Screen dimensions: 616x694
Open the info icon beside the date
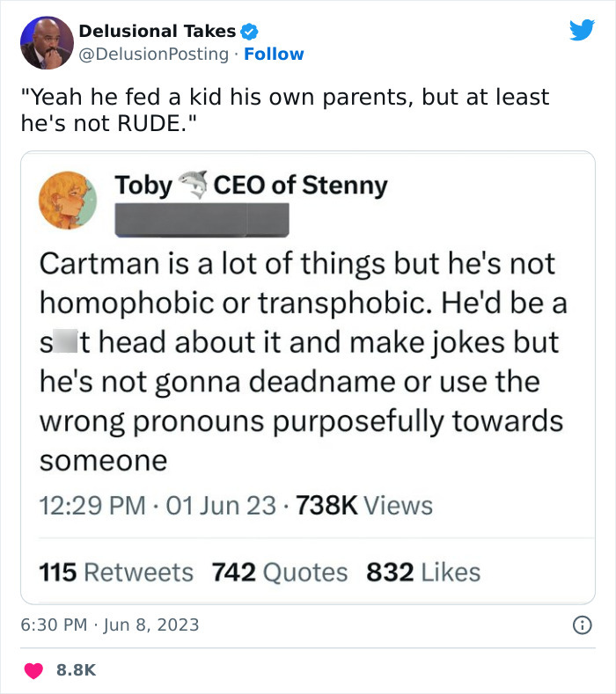pos(582,625)
